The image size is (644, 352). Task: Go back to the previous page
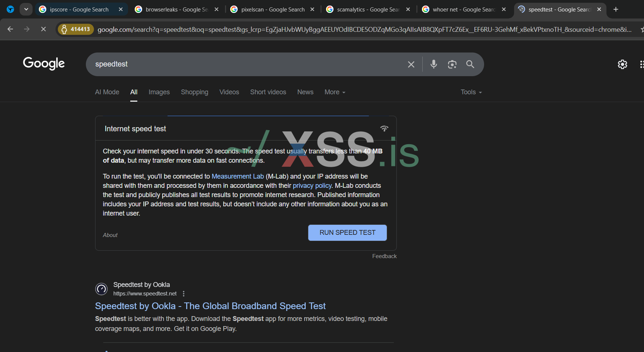(10, 29)
